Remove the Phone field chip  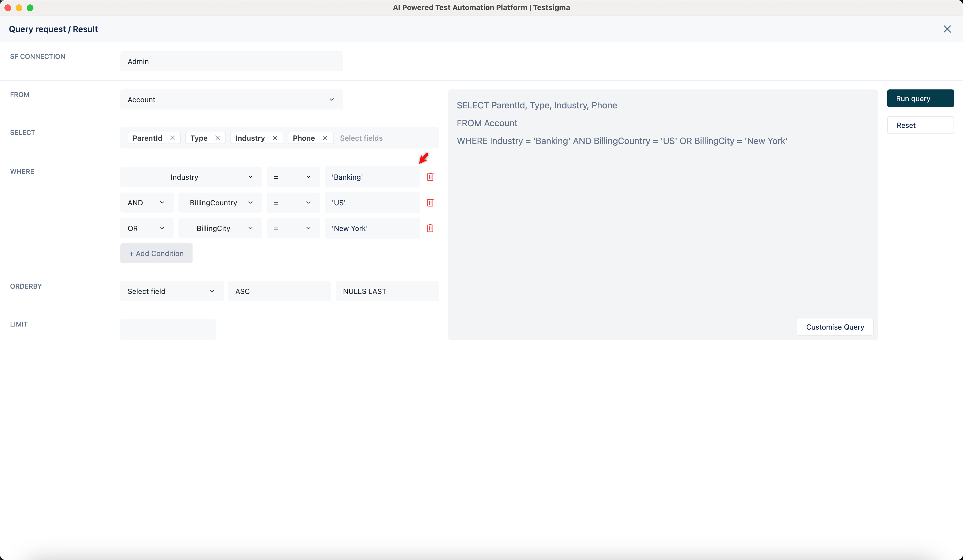(325, 138)
